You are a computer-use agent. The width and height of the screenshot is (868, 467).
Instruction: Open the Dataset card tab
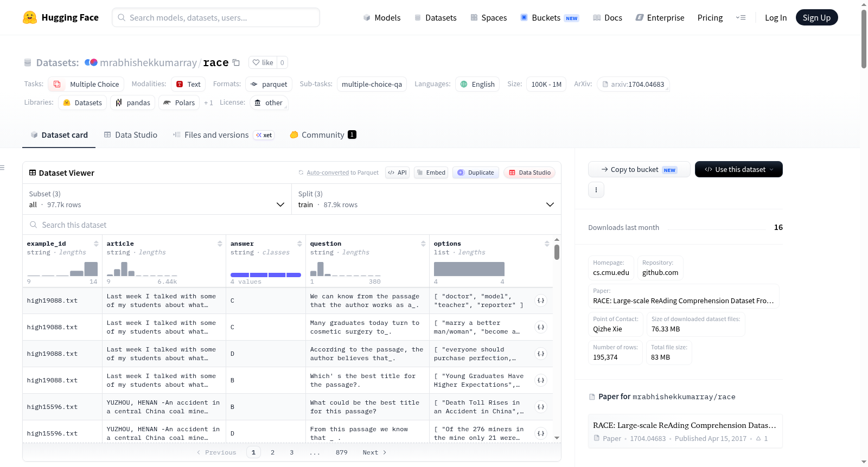[x=59, y=135]
